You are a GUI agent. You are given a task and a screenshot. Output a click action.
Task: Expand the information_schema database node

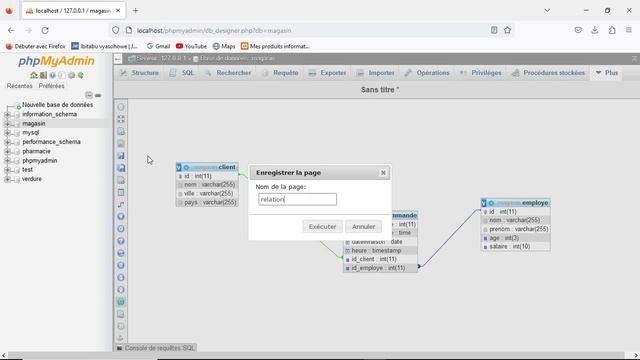pyautogui.click(x=7, y=114)
